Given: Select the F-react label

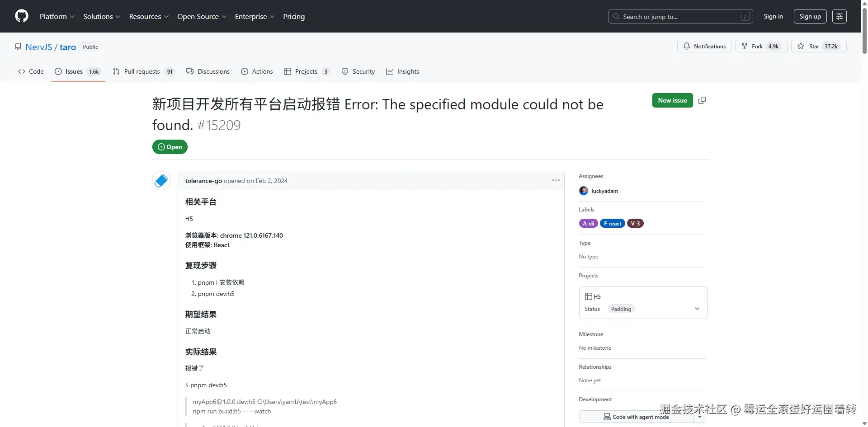Looking at the screenshot, I should tap(613, 223).
